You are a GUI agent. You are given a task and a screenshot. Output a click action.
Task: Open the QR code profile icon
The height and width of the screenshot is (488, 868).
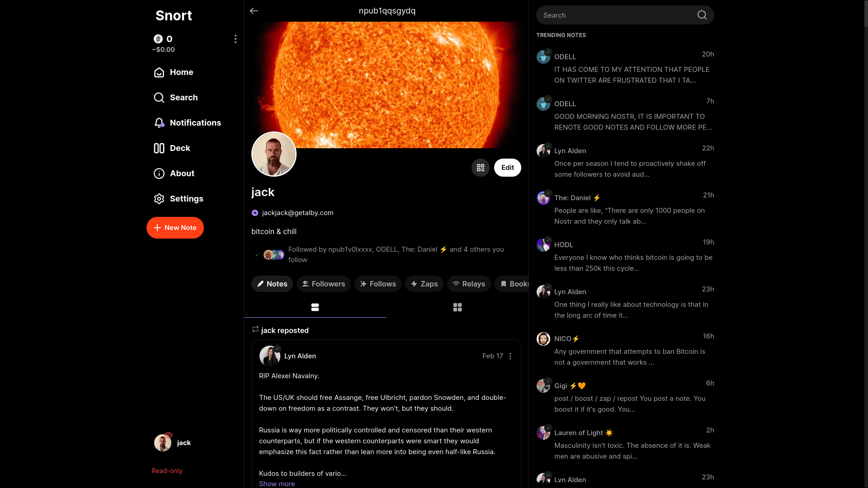480,168
